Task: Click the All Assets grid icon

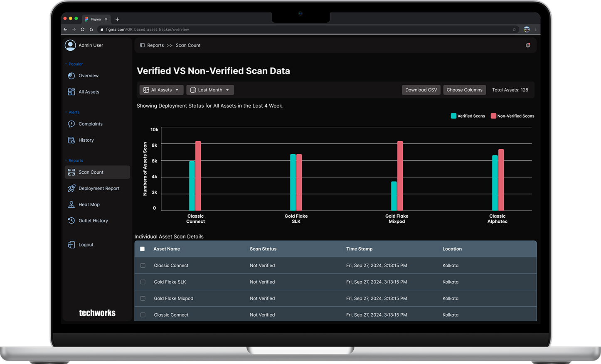Action: 71,92
